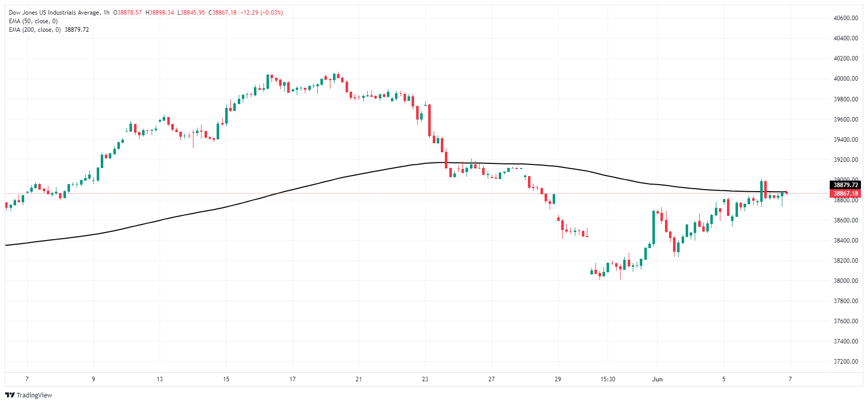This screenshot has width=868, height=404.
Task: Click the H38898.34 high value in header
Action: [160, 13]
